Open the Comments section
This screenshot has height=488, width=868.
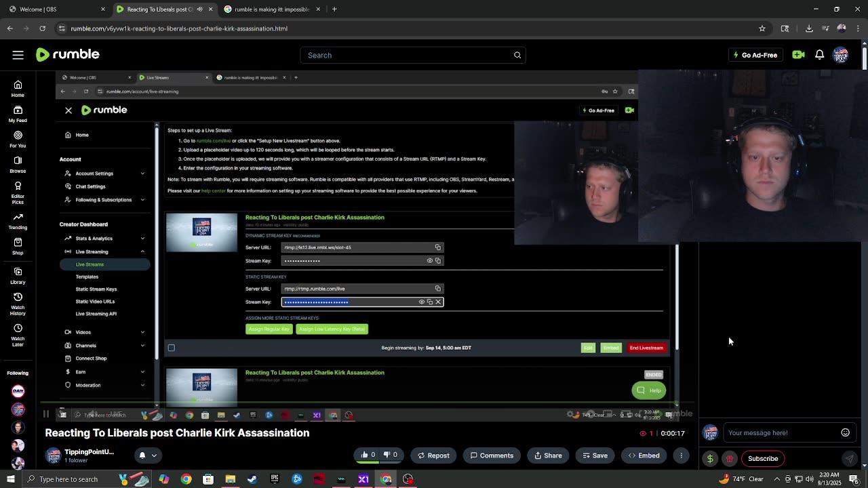tap(492, 455)
